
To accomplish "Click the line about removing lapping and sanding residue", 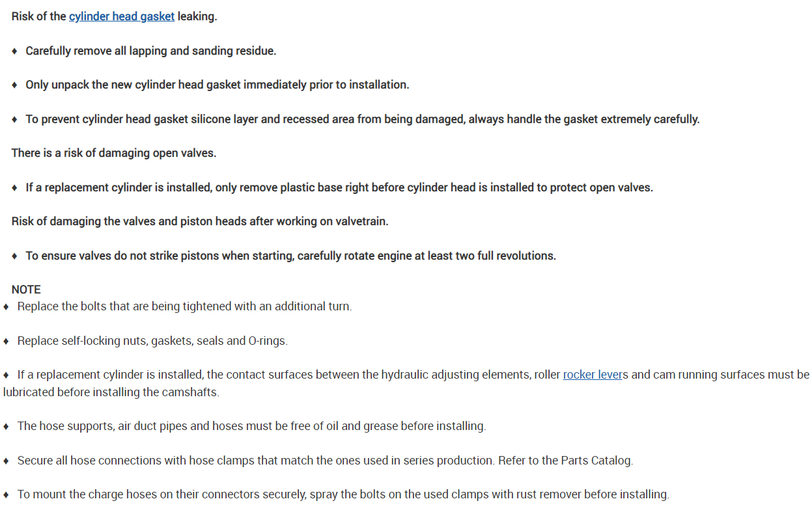I will pyautogui.click(x=150, y=51).
